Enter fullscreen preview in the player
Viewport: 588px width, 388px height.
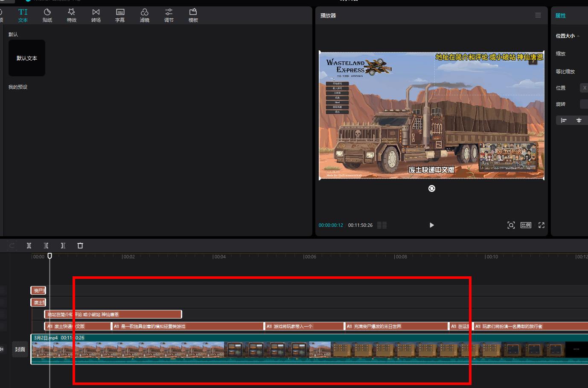541,225
